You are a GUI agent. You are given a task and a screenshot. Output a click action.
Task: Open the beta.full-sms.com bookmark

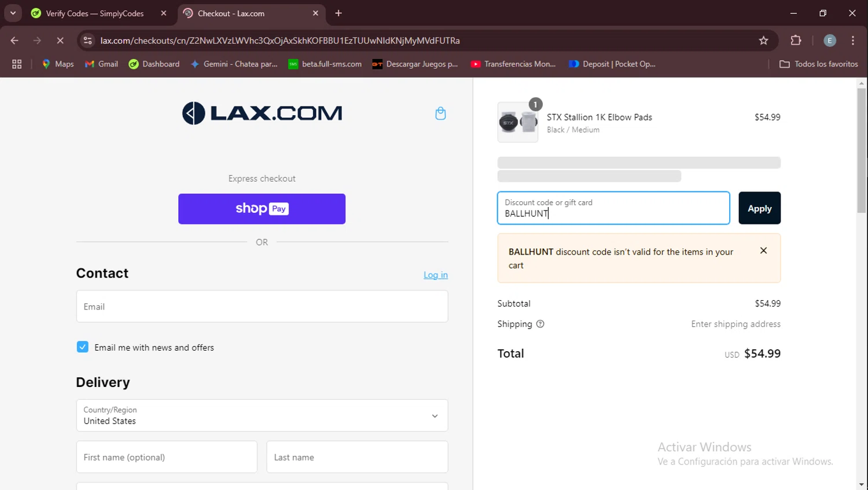coord(325,64)
